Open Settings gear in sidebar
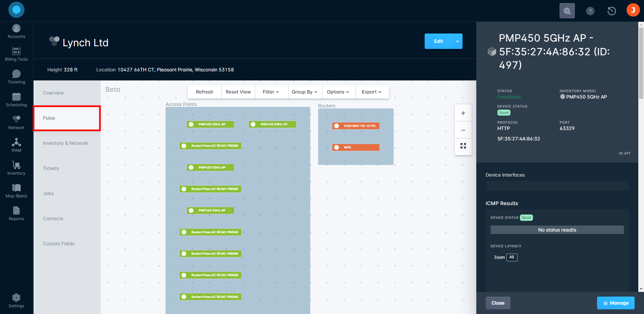Viewport: 644px width, 314px height. click(16, 301)
